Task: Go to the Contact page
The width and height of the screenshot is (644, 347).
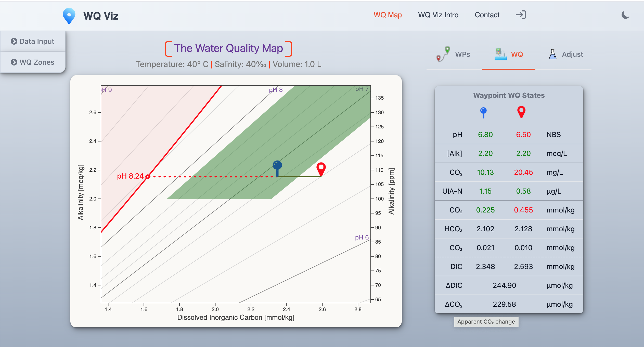Action: 487,15
